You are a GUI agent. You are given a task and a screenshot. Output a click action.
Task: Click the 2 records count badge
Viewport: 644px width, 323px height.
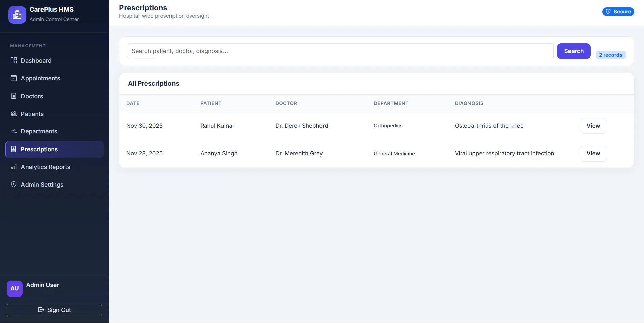pos(610,55)
